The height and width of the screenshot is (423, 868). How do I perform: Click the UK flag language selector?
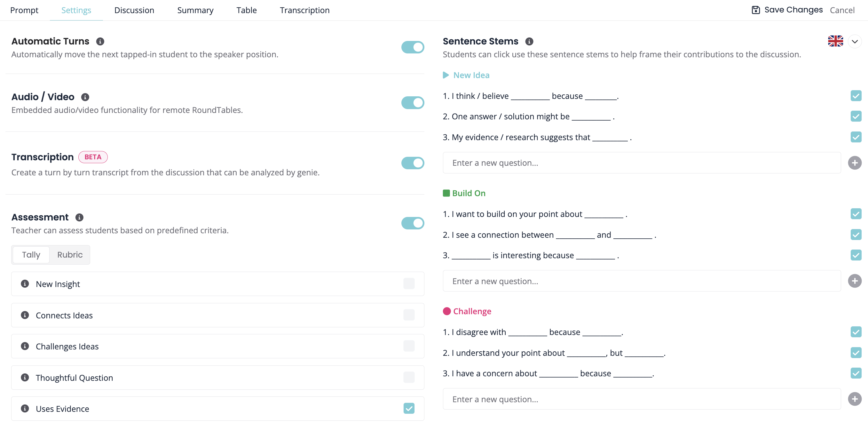(835, 41)
